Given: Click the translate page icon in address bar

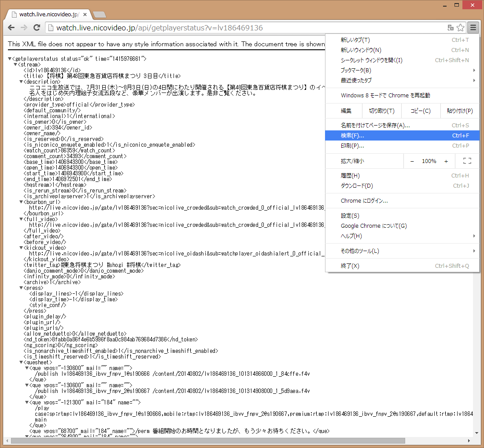Looking at the screenshot, I should click(451, 28).
